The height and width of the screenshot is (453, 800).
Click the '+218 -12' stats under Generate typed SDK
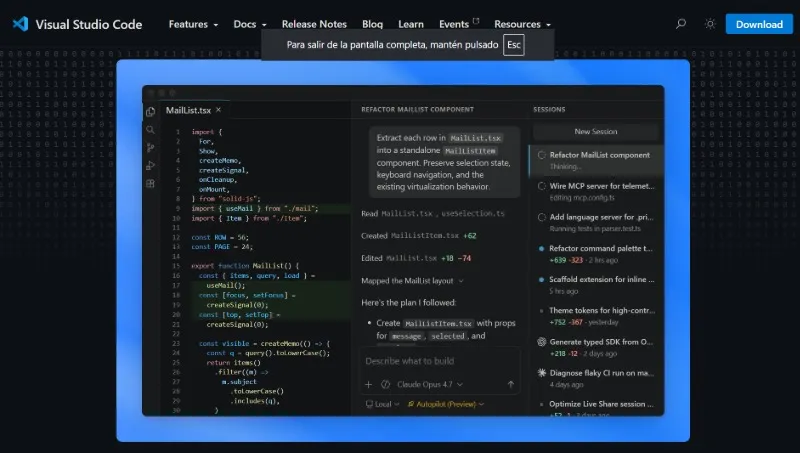click(x=563, y=354)
